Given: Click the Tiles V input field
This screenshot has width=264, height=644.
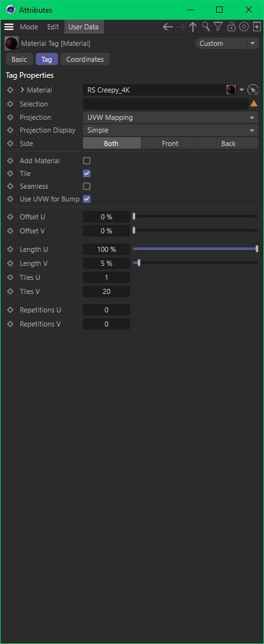Looking at the screenshot, I should pyautogui.click(x=106, y=291).
